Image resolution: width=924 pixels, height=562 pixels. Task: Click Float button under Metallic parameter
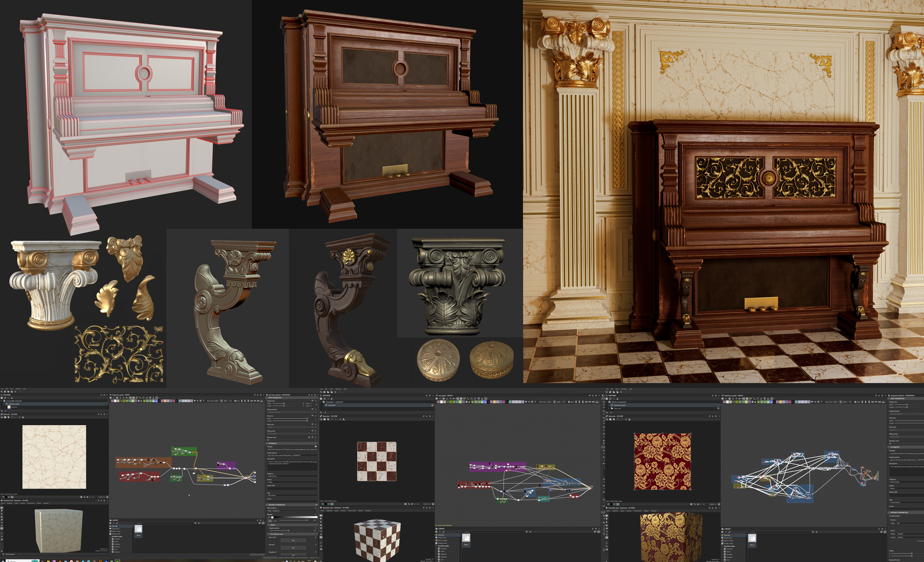(276, 521)
